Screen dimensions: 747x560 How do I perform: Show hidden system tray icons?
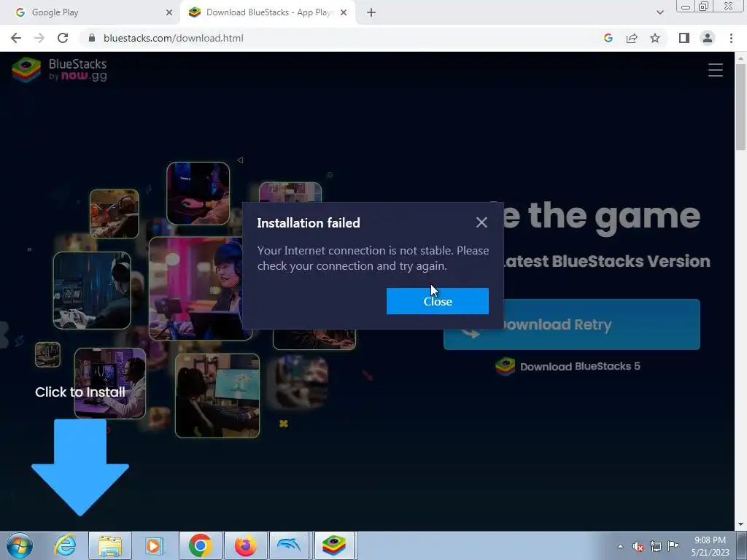620,546
